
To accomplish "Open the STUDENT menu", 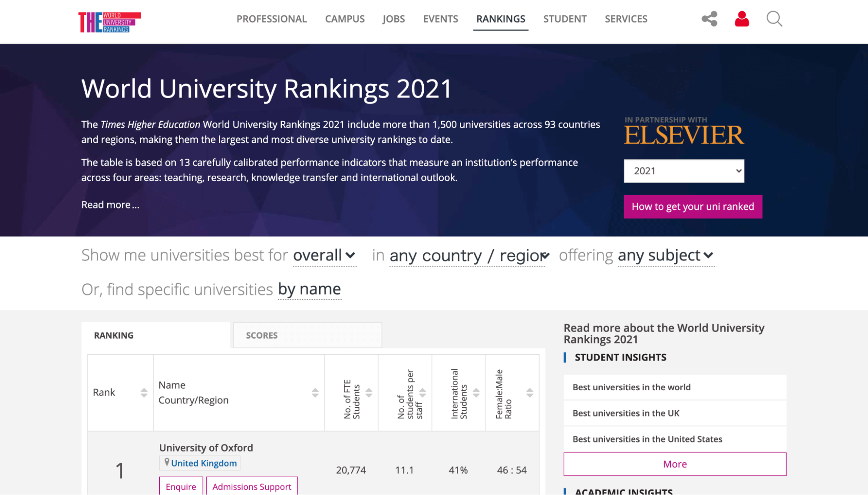I will click(565, 19).
